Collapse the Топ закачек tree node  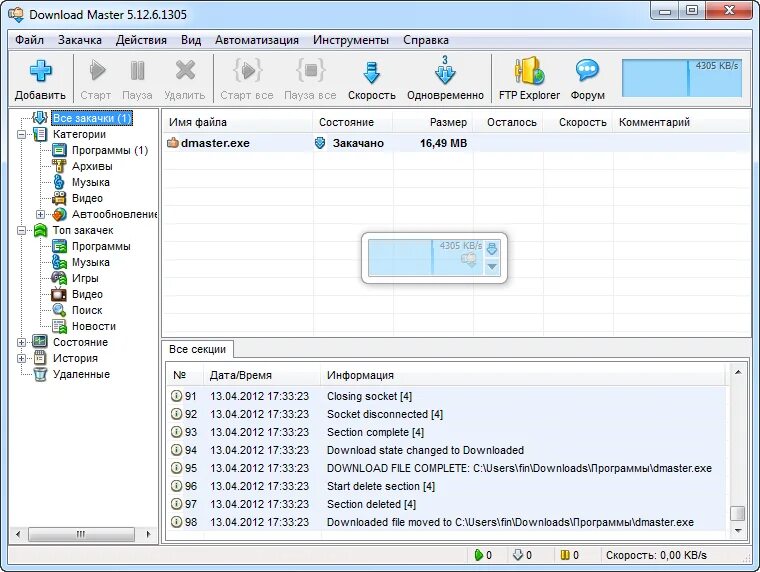(x=21, y=230)
